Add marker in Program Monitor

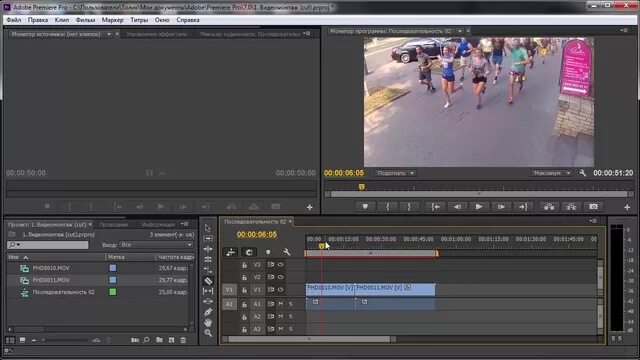point(365,207)
